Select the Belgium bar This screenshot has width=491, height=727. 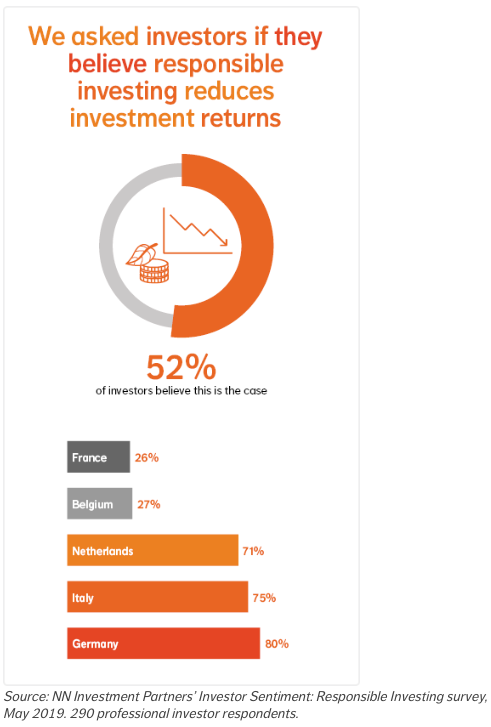click(x=100, y=504)
